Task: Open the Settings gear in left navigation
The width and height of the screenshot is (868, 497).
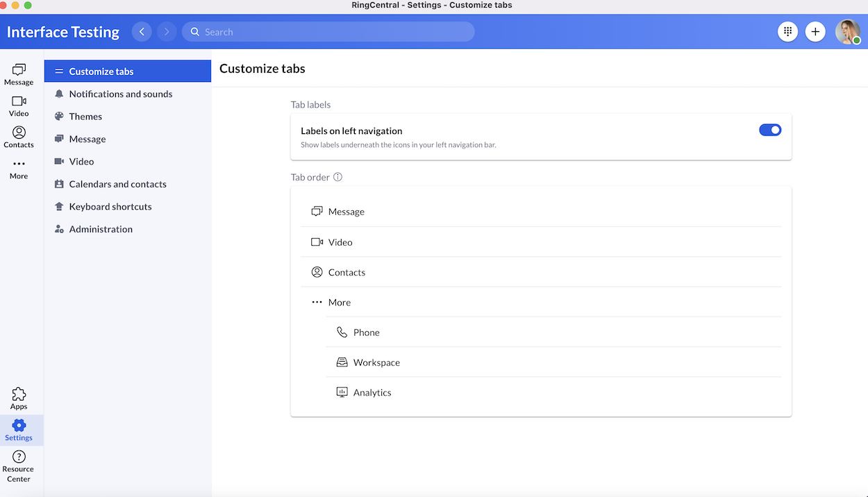Action: (19, 430)
